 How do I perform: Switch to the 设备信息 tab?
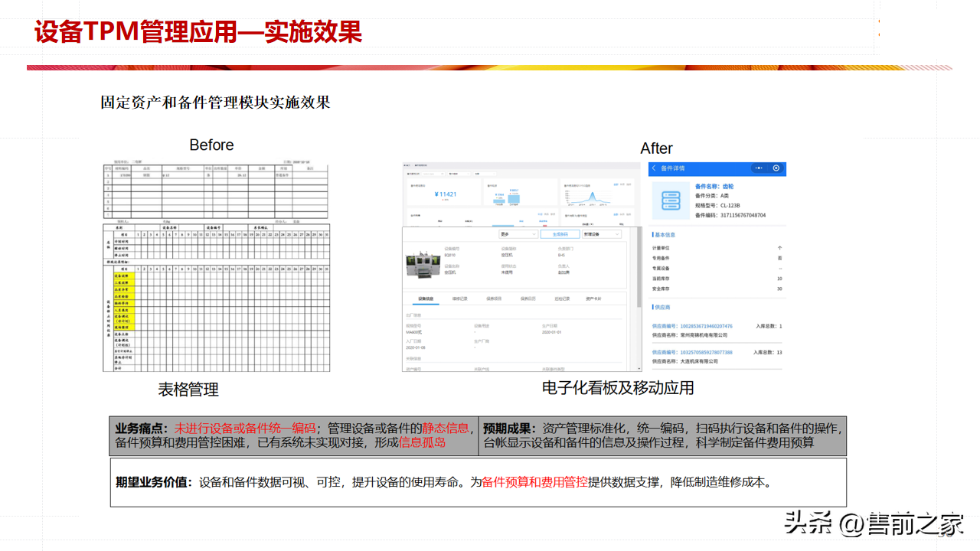tap(426, 298)
